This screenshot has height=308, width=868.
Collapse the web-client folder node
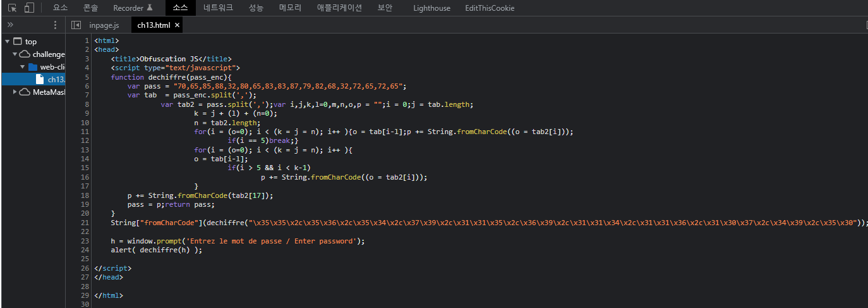coord(23,66)
